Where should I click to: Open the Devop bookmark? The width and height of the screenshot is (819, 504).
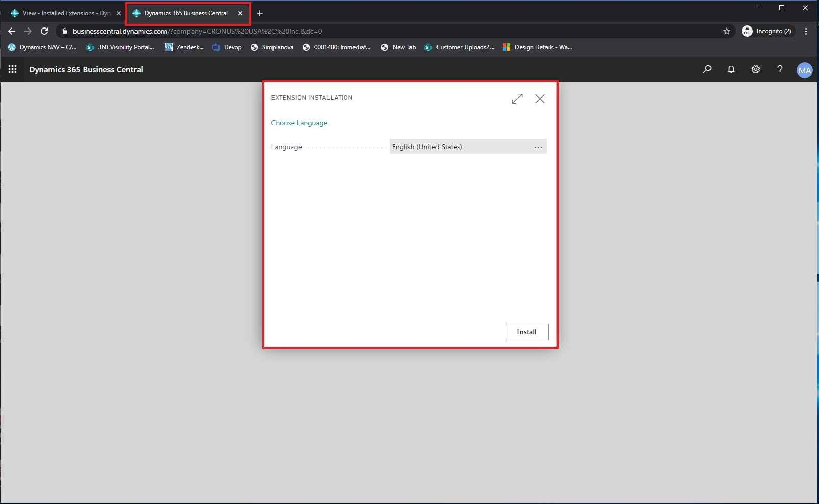tap(227, 47)
